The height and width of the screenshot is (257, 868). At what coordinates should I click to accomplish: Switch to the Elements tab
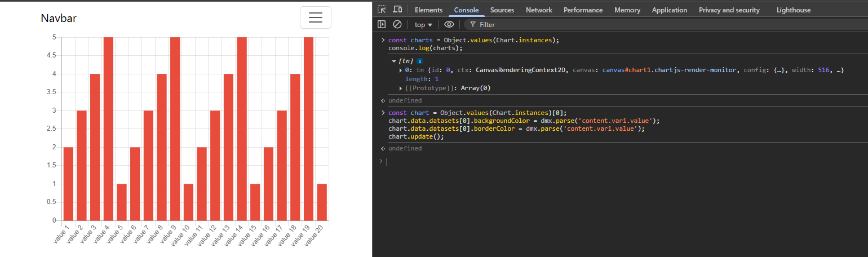[x=428, y=10]
